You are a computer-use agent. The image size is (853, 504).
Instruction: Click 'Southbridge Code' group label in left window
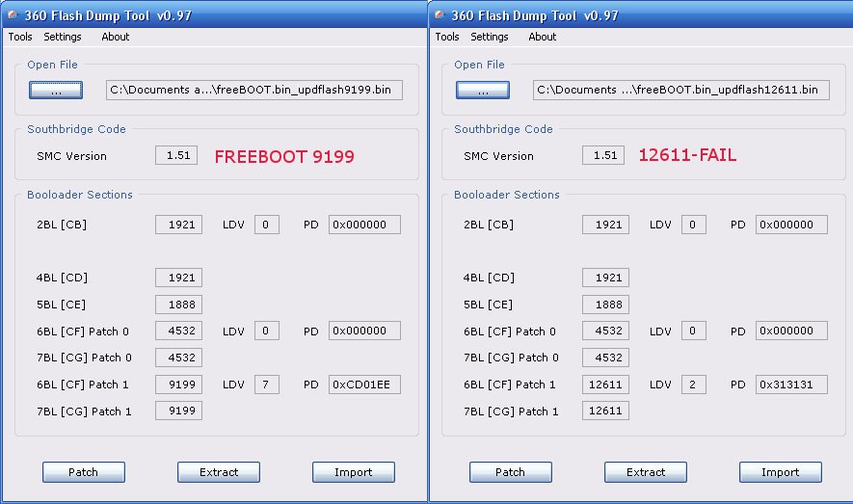coord(77,129)
